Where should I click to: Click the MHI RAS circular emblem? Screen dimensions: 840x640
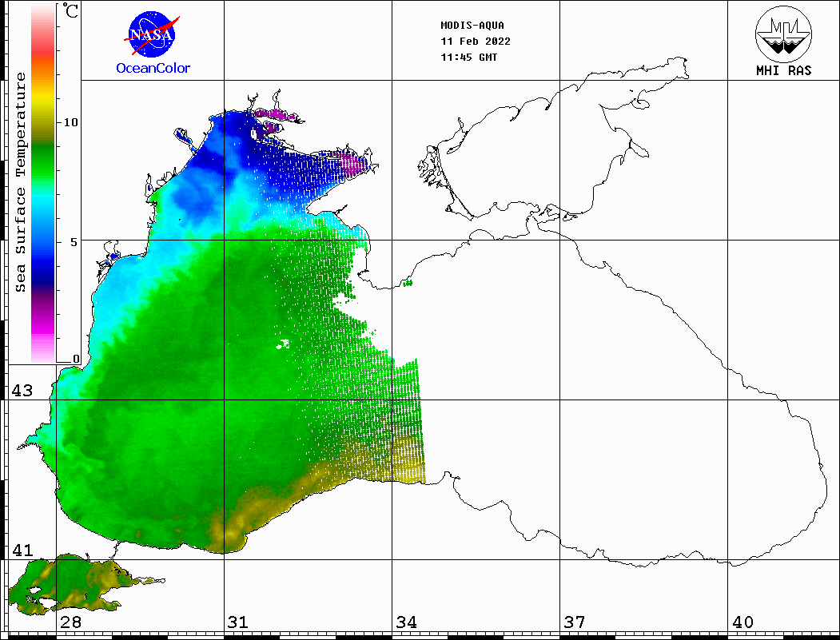pos(783,33)
